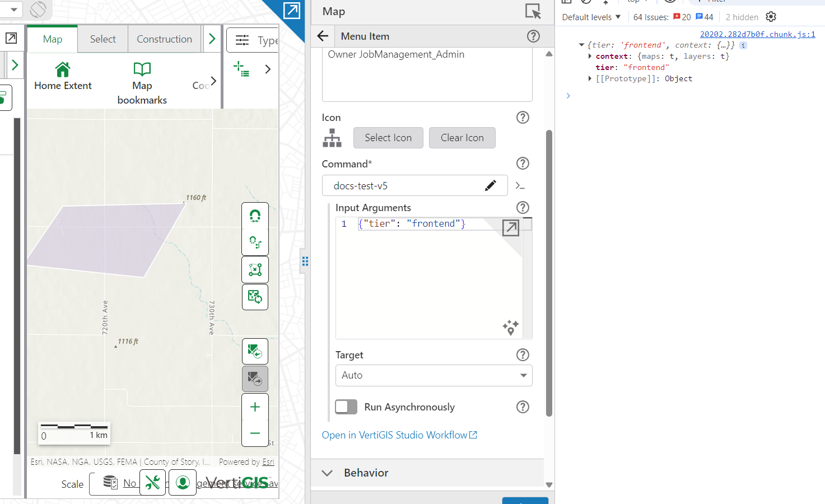Click the info badge beside logged object

click(x=743, y=45)
